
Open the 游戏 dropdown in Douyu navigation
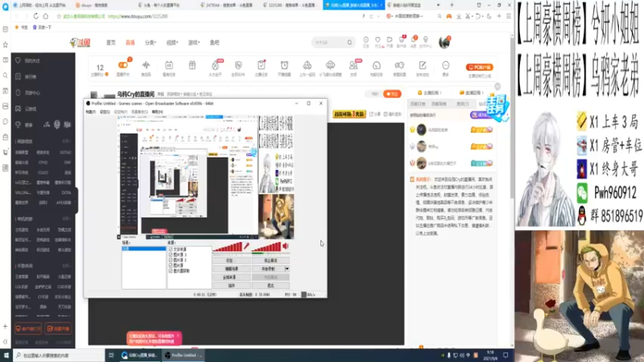194,43
